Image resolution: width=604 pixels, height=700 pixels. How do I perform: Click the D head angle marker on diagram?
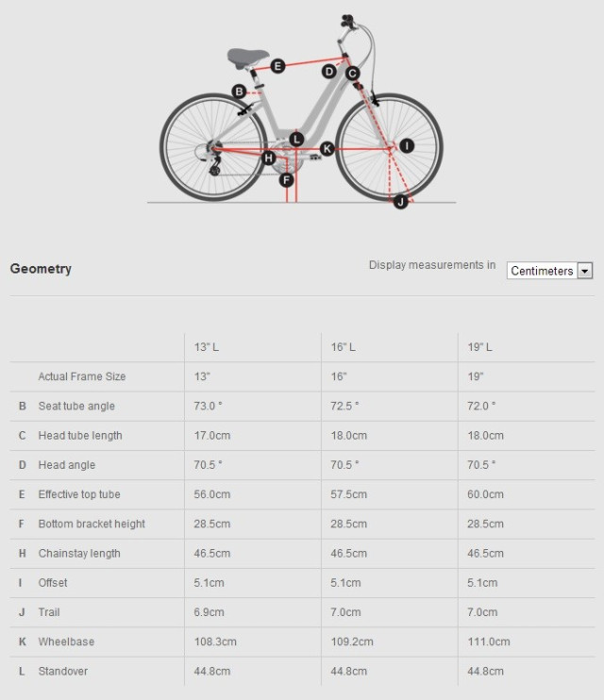point(329,72)
